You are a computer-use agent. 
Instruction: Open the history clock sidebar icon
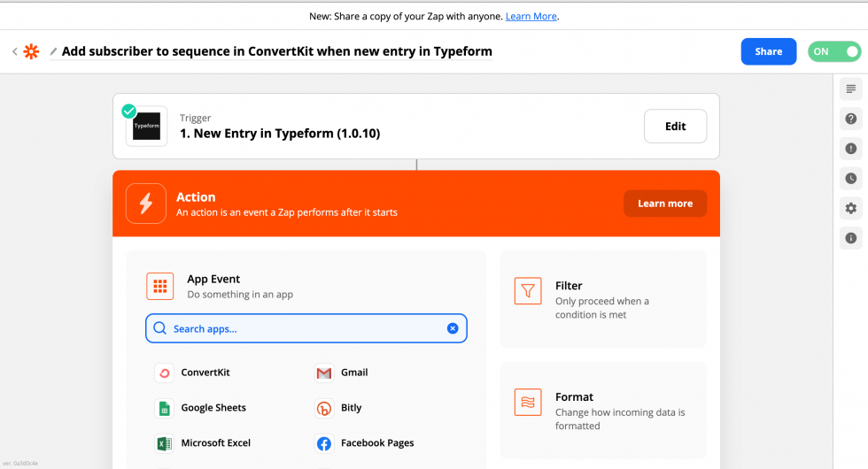pyautogui.click(x=851, y=178)
